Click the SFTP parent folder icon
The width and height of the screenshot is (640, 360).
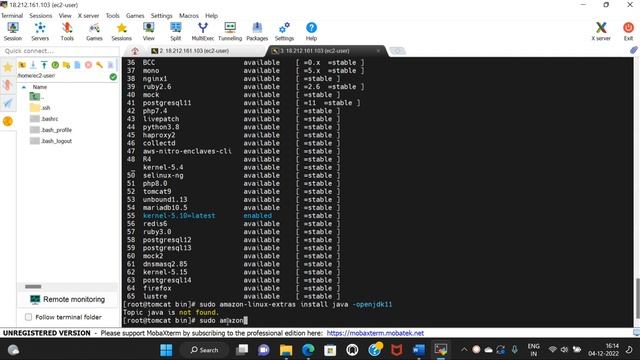click(x=22, y=65)
